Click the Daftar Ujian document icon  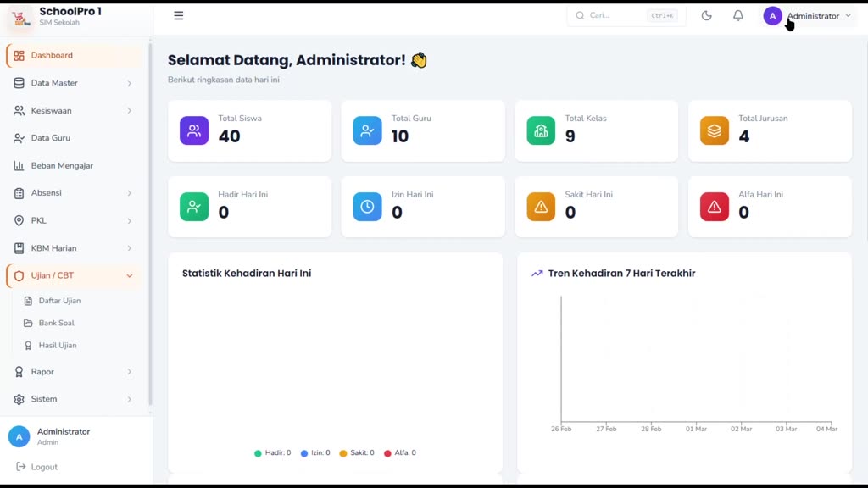tap(28, 301)
